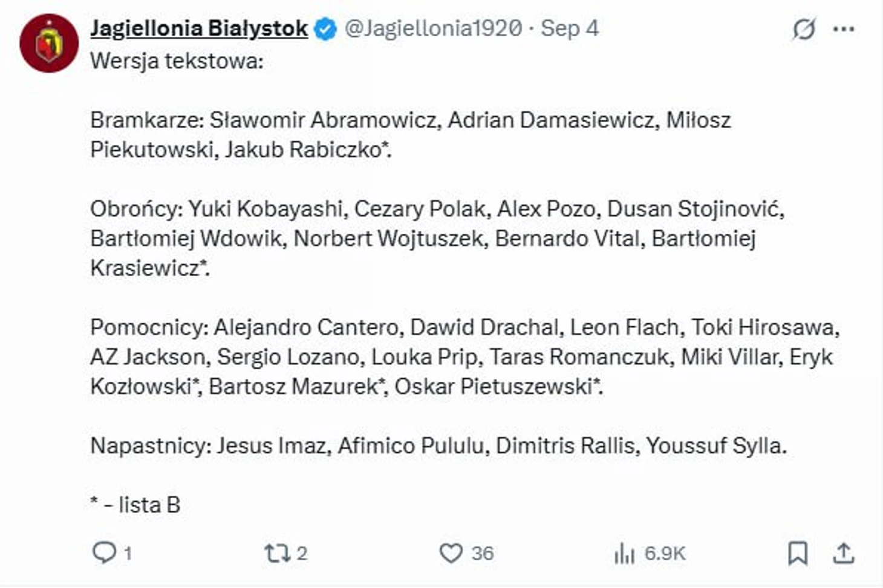Screen dimensions: 883x588
Task: Open Jagiellonia Białystok profile avatar
Action: click(x=49, y=44)
